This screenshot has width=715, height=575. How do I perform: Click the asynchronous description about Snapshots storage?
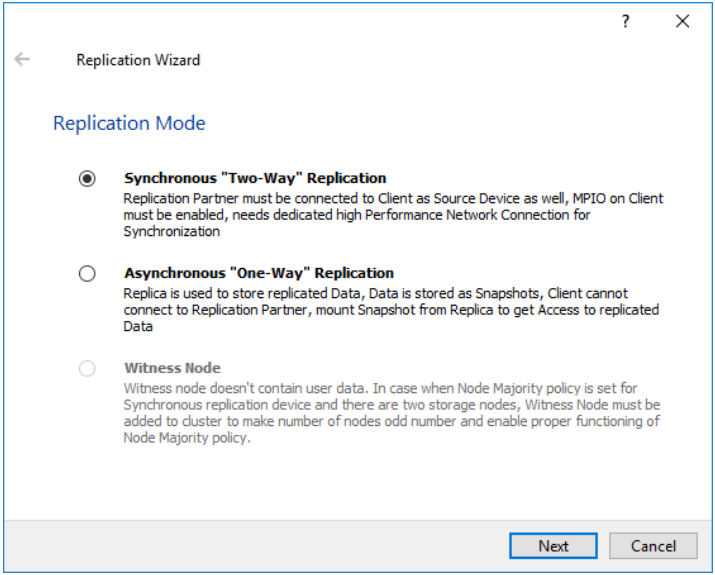pos(390,302)
